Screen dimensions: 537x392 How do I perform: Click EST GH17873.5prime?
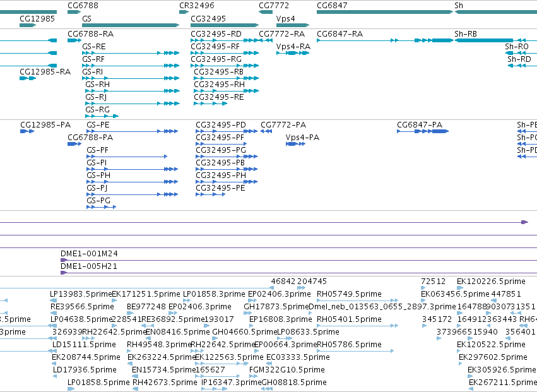click(x=247, y=314)
